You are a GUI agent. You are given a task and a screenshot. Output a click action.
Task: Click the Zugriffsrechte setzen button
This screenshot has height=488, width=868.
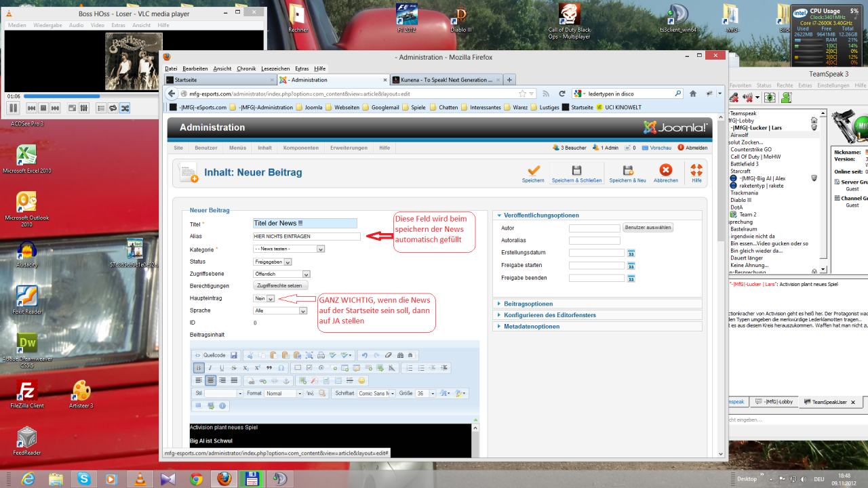[x=279, y=285]
